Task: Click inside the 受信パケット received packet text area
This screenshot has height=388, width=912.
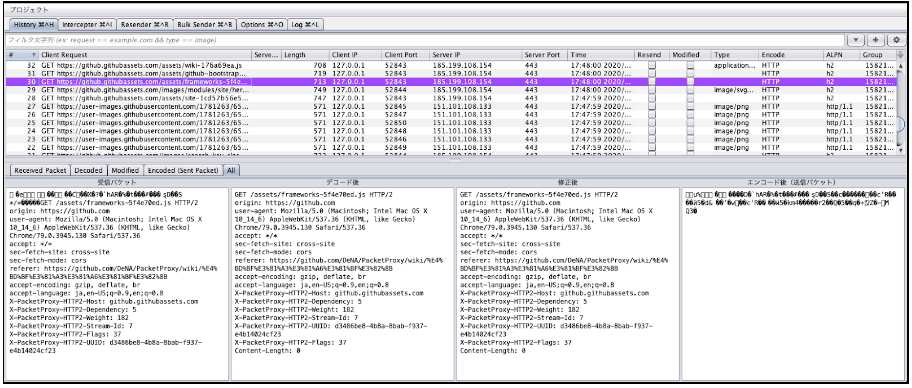Action: click(117, 283)
